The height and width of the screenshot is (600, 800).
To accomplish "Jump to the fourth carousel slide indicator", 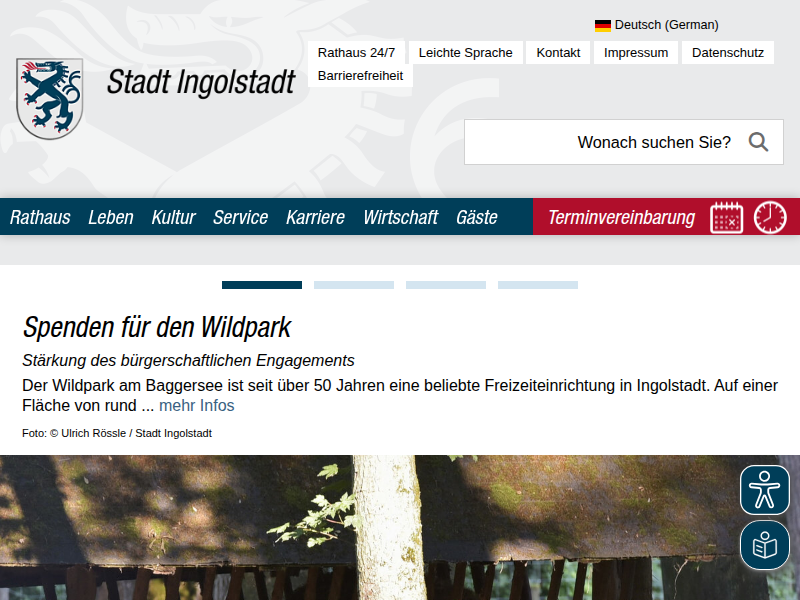I will click(538, 285).
